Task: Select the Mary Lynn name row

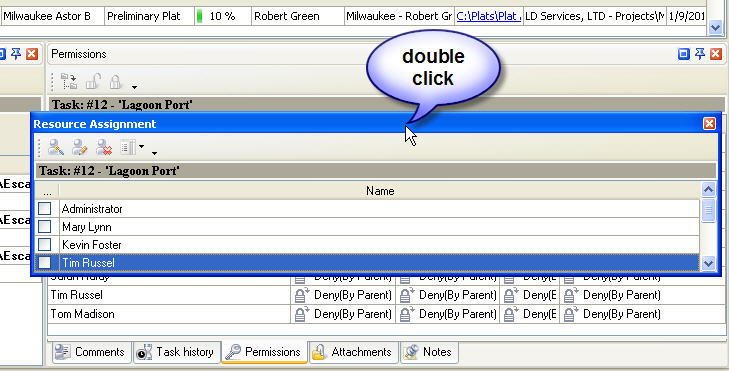Action: (379, 227)
